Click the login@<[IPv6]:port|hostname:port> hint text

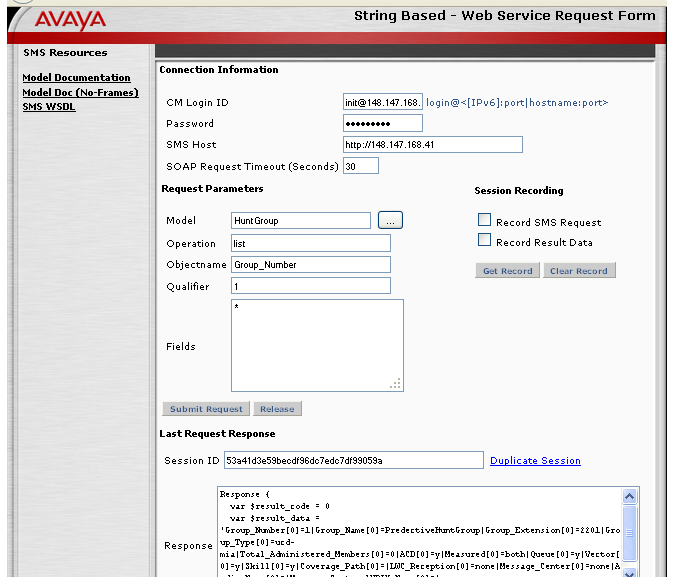tap(517, 103)
